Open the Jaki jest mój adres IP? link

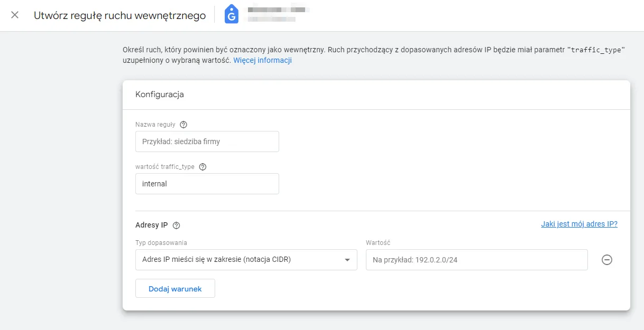(579, 224)
